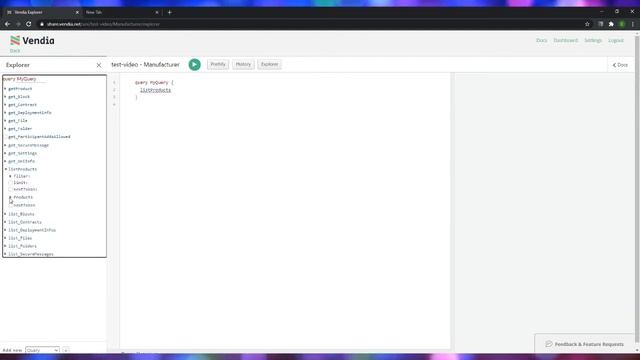The width and height of the screenshot is (640, 360).
Task: Open the Docs side panel
Action: point(620,65)
